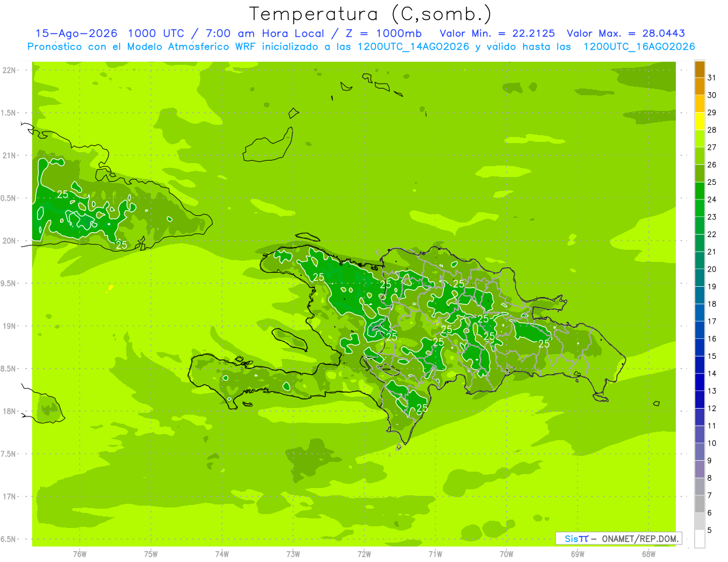Click legend value "27"
The width and height of the screenshot is (728, 562).
point(712,147)
